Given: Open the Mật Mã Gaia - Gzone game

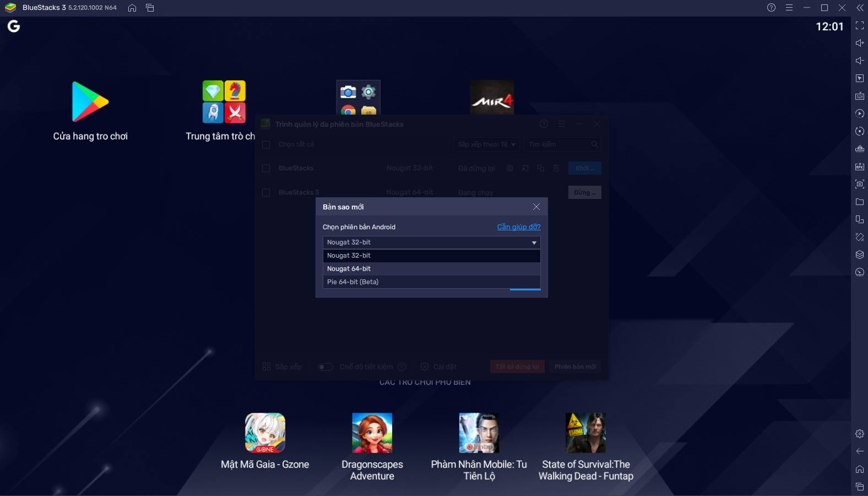Looking at the screenshot, I should point(265,433).
